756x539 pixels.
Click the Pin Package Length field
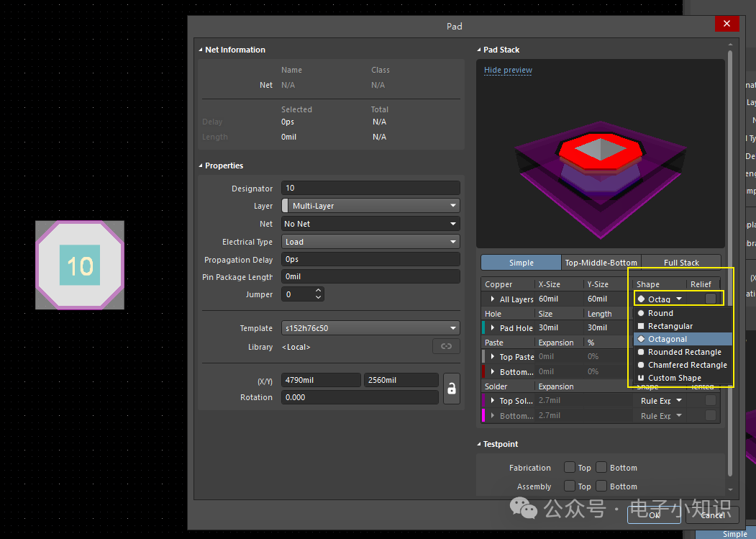[370, 276]
